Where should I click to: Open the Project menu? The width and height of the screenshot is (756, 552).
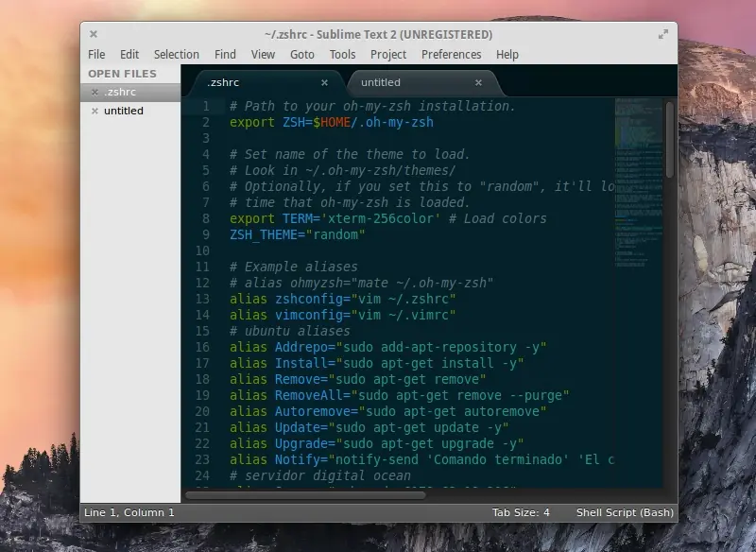point(388,55)
